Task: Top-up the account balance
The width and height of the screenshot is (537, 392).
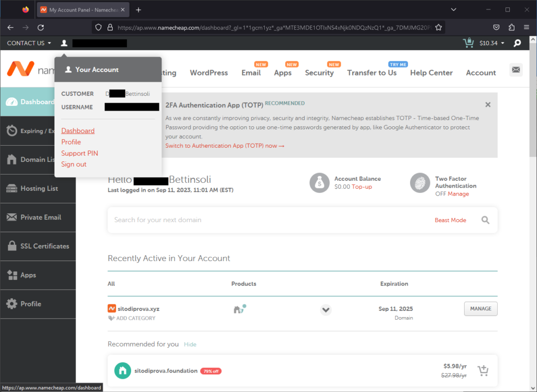Action: tap(362, 187)
